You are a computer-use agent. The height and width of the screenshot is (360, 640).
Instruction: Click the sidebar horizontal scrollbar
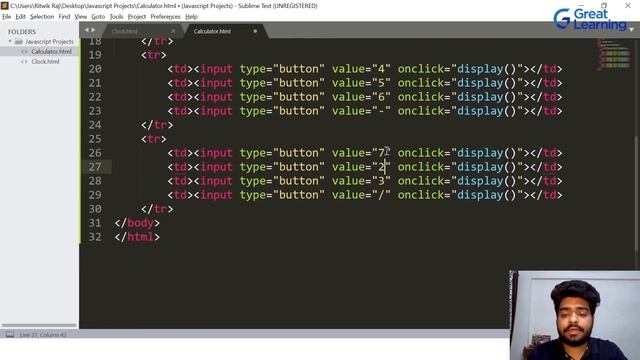tap(39, 325)
